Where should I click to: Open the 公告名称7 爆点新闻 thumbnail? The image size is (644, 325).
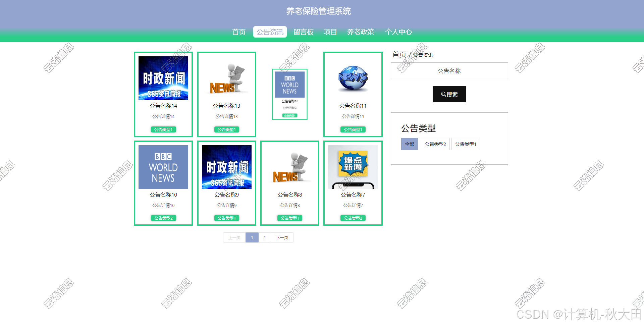pyautogui.click(x=353, y=167)
